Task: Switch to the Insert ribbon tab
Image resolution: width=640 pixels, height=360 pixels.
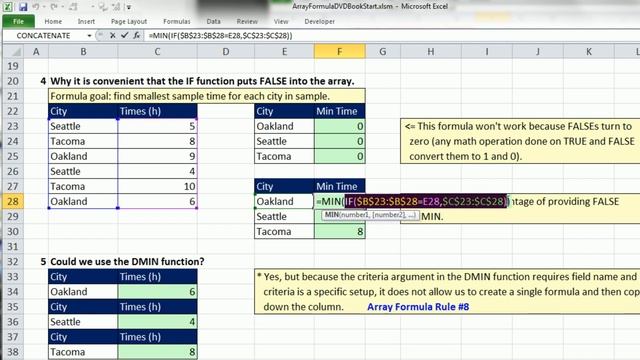Action: point(86,21)
